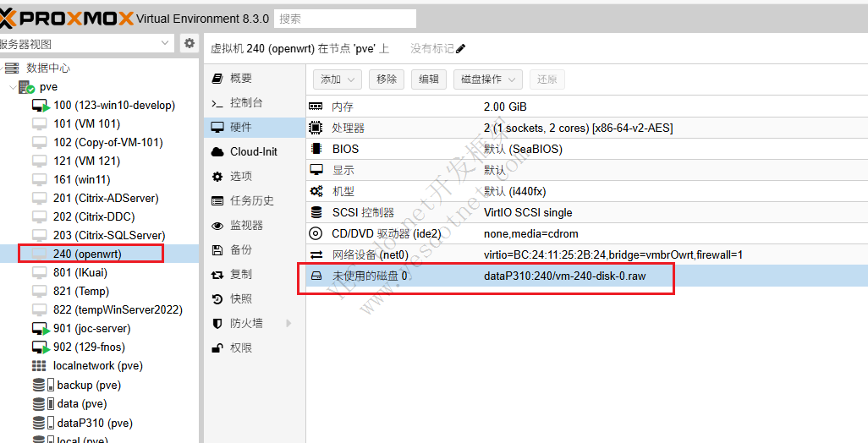868x443 pixels.
Task: Select the data (pve) storage
Action: coord(82,404)
